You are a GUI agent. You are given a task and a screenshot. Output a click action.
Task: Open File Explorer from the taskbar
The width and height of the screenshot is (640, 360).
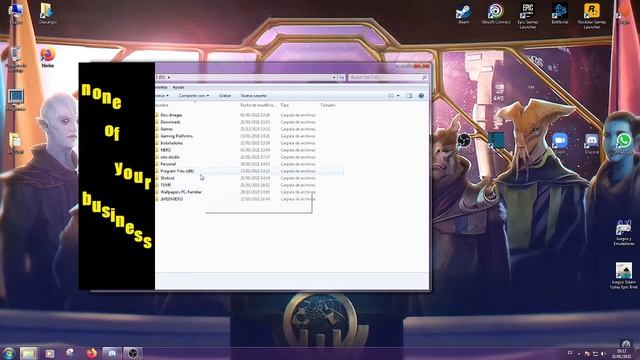click(x=28, y=353)
